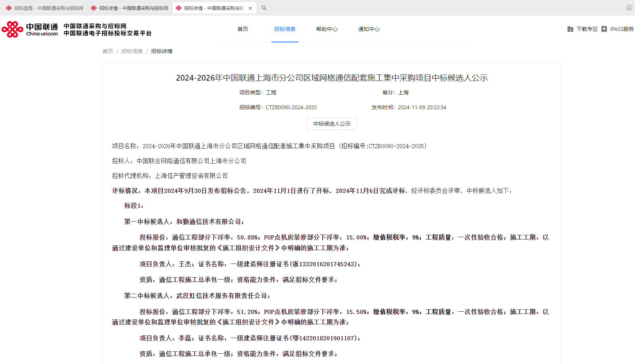Close the active 招标详情 browser tab
The image size is (635, 364).
(250, 8)
